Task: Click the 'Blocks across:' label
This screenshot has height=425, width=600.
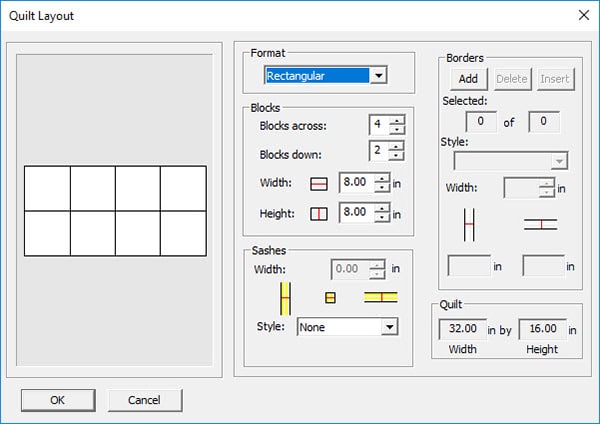Action: pos(293,126)
